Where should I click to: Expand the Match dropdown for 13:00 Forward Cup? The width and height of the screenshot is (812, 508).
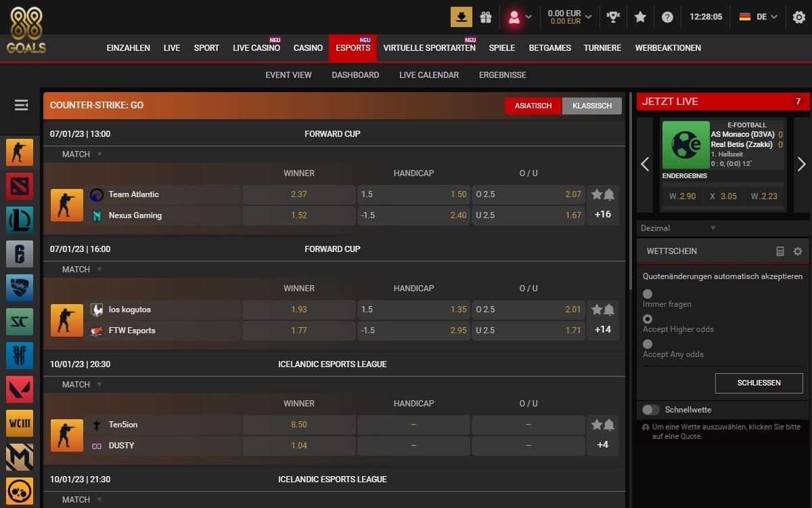82,154
